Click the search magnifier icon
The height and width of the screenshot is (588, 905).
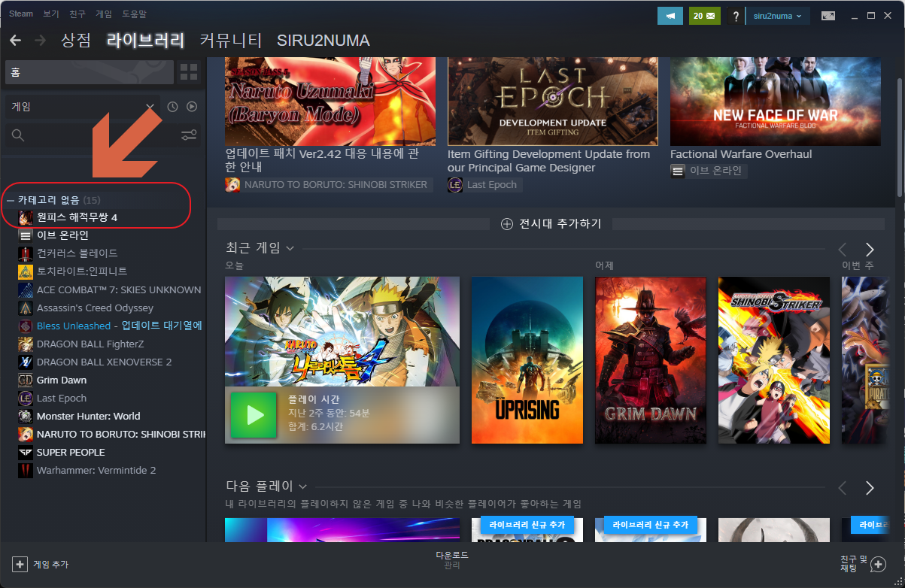pyautogui.click(x=18, y=135)
